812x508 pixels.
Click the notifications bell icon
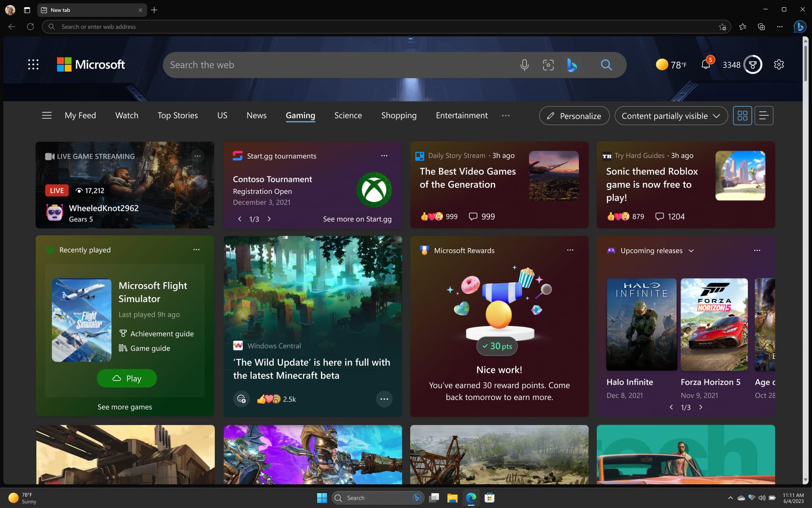pos(705,64)
